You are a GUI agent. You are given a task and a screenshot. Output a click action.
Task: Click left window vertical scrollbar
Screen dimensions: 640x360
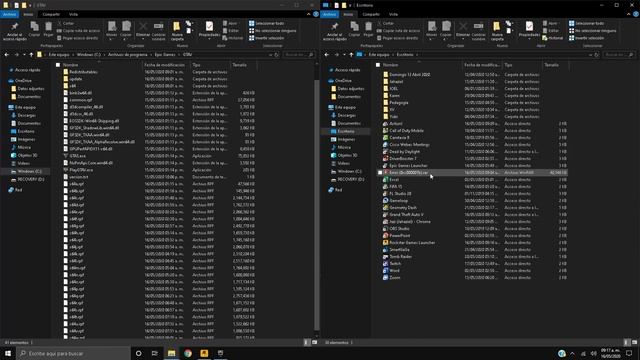(x=317, y=204)
